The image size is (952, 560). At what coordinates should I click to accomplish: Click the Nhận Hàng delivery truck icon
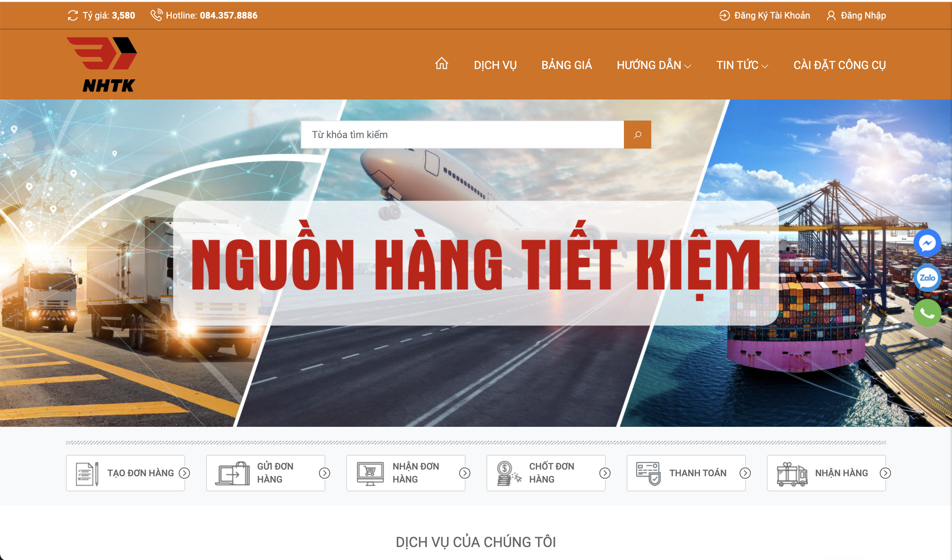click(x=792, y=474)
